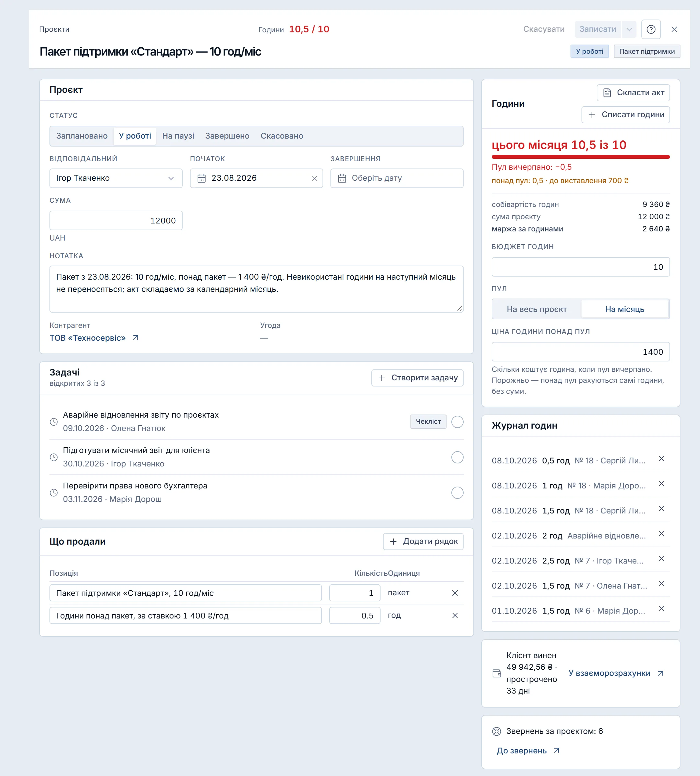Viewport: 700px width, 776px height.
Task: Remove the 2,5 год Ігор Ткаче… entry
Action: click(x=662, y=558)
